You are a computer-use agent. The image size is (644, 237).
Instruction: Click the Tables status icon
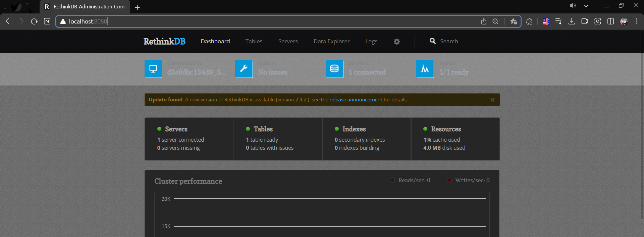click(425, 69)
